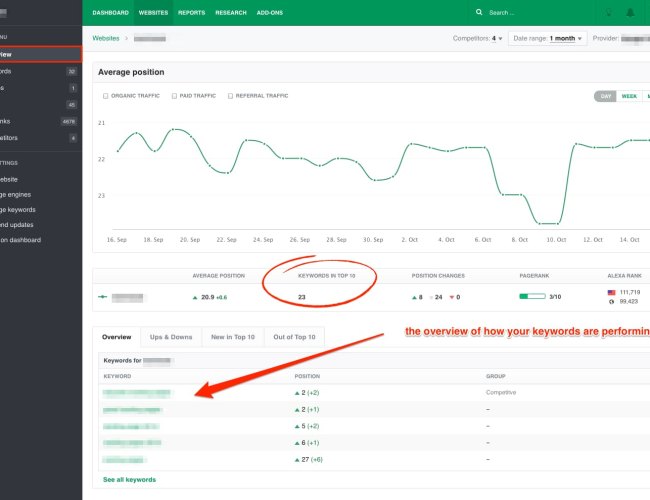
Task: Open the keyword with position 2 (+1)
Action: (x=132, y=410)
